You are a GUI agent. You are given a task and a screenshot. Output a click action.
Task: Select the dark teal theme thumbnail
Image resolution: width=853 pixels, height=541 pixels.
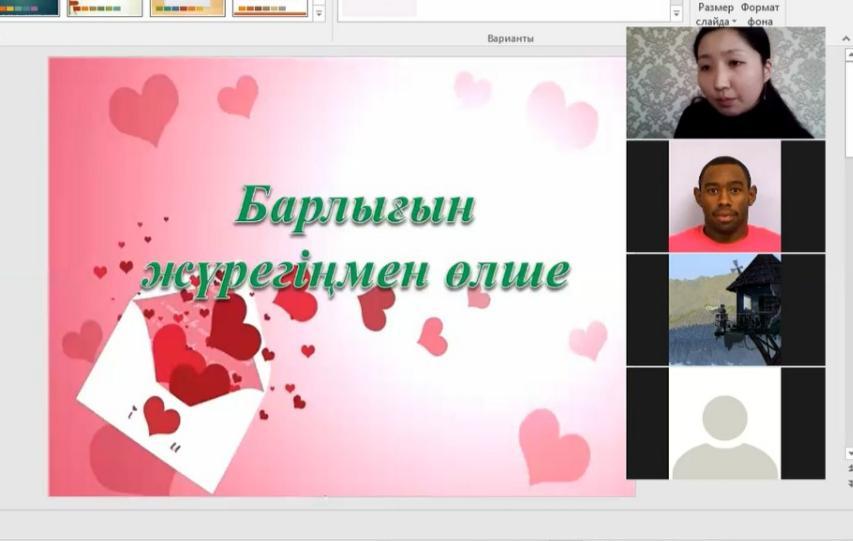click(29, 8)
